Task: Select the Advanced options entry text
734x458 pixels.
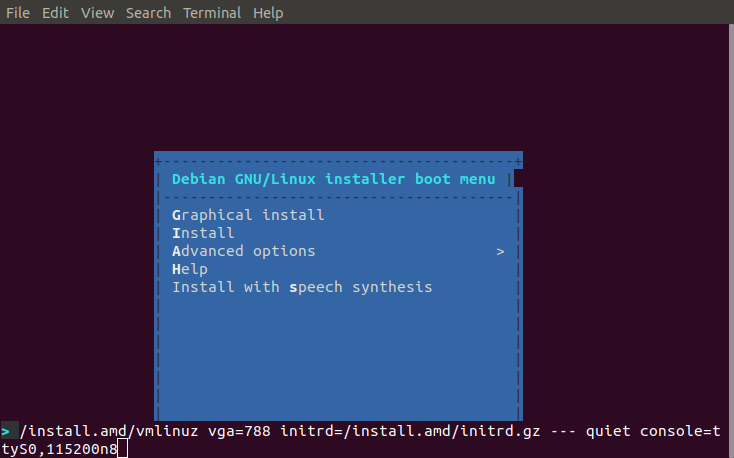Action: click(243, 251)
